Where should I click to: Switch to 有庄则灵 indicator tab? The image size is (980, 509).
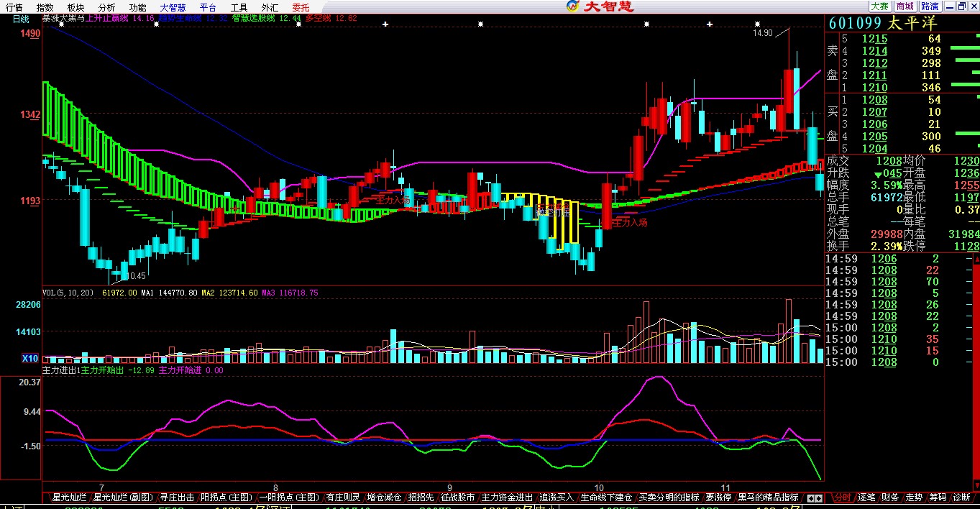(343, 497)
